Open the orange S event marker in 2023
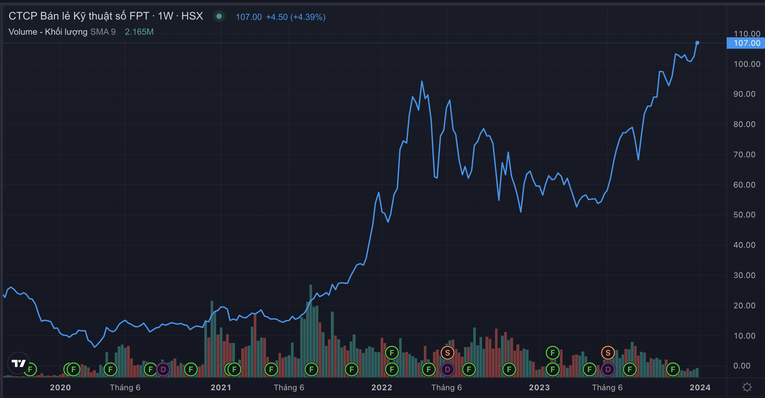Screen dimensions: 765x398 tap(607, 353)
